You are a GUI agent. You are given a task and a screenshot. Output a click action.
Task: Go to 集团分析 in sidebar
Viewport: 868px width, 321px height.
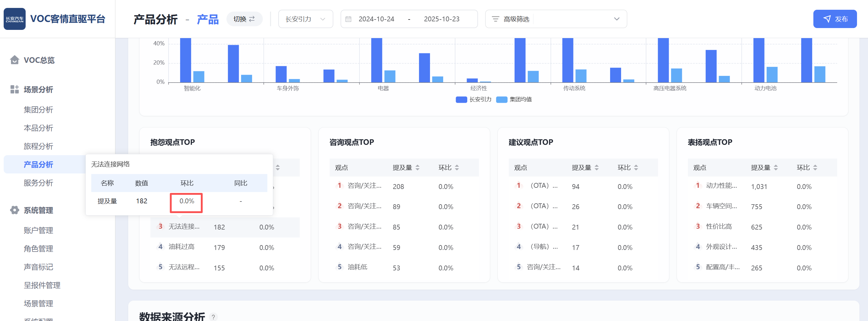point(38,110)
